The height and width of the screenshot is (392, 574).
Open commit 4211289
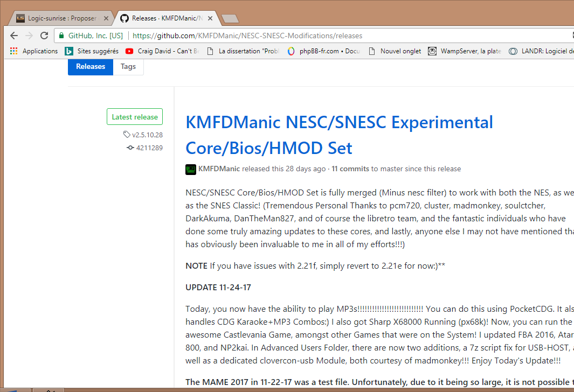[144, 148]
